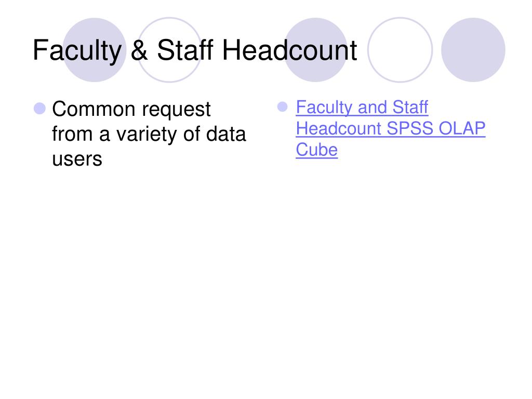Select the empty outlined circle right of the title
Viewport: 532px width, 399px height.
click(x=400, y=50)
